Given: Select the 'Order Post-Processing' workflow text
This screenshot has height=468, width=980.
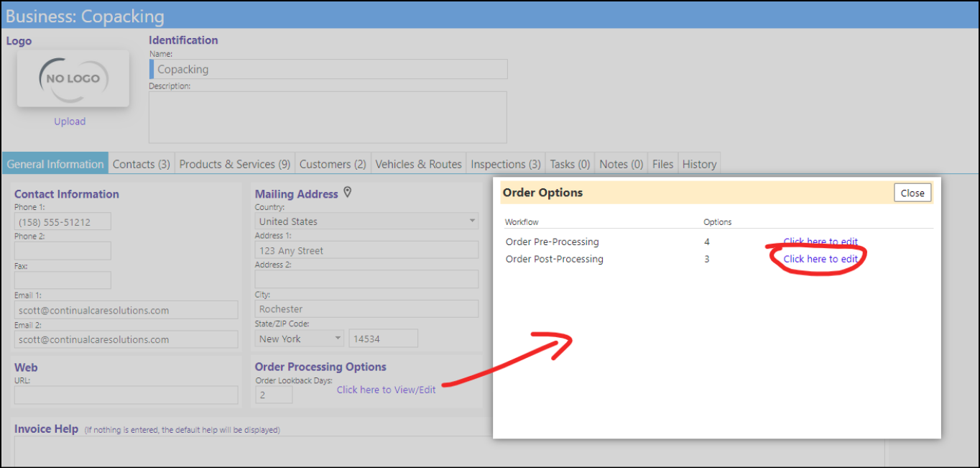Looking at the screenshot, I should (x=555, y=259).
